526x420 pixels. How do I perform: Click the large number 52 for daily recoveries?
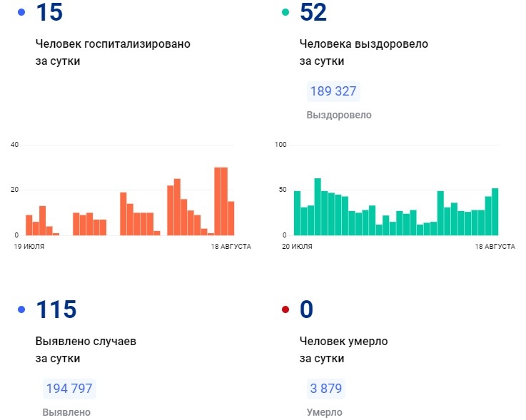[314, 12]
